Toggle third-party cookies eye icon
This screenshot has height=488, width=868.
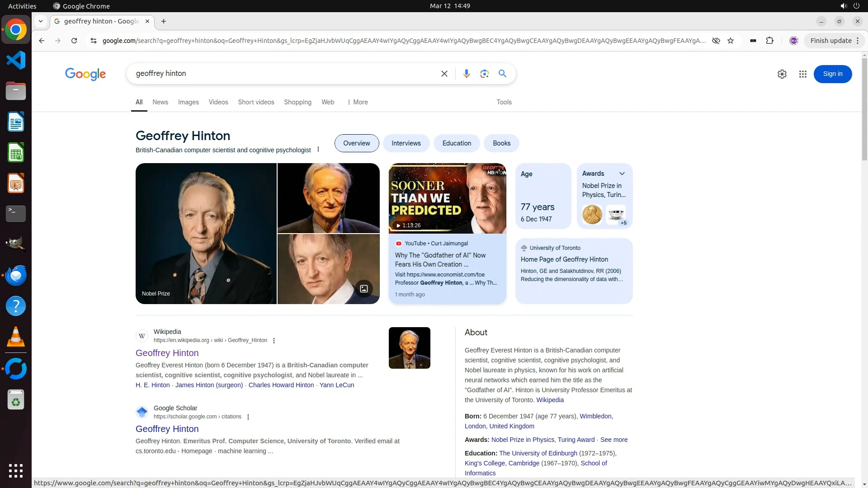click(x=716, y=41)
